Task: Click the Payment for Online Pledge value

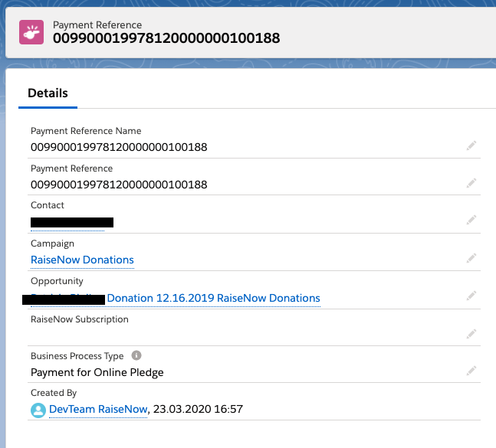Action: [x=97, y=372]
